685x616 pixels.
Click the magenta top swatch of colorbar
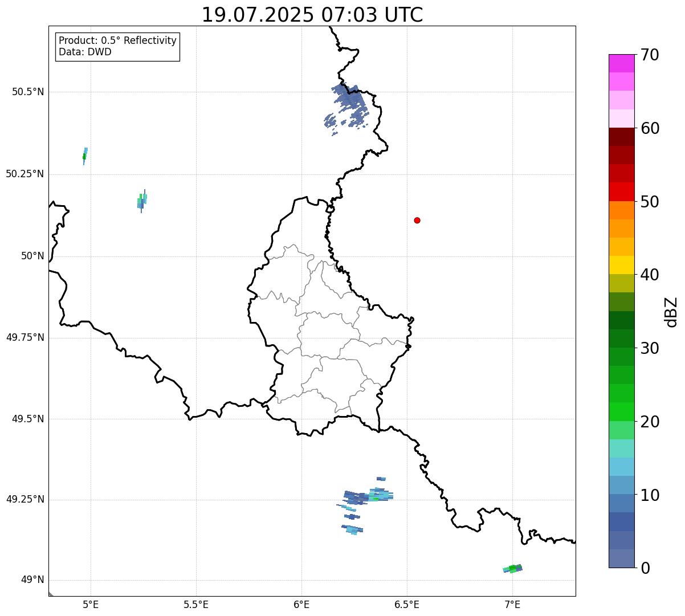tap(621, 63)
